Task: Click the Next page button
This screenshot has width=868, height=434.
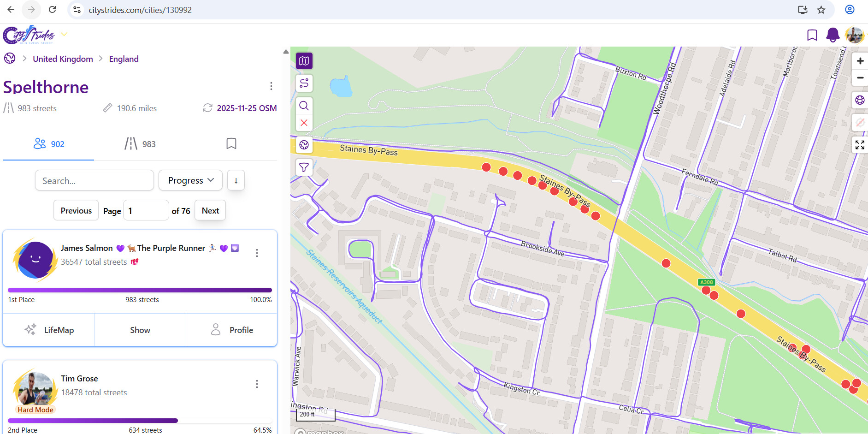Action: 210,211
